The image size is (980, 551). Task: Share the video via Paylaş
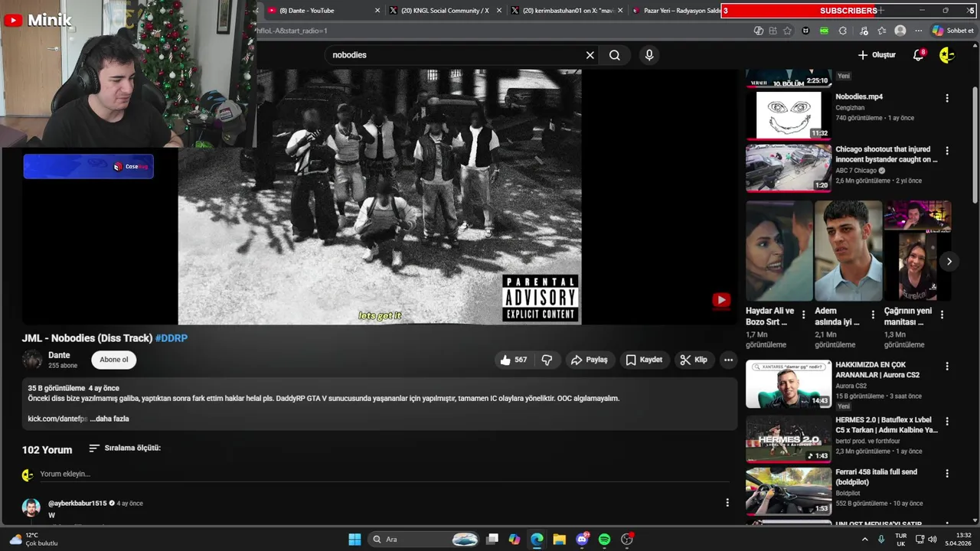coord(590,360)
